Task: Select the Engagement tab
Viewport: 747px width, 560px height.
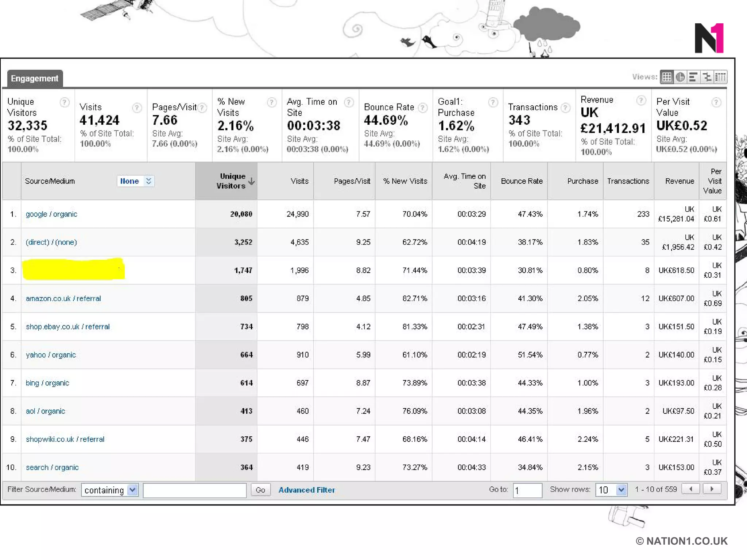Action: [x=35, y=78]
